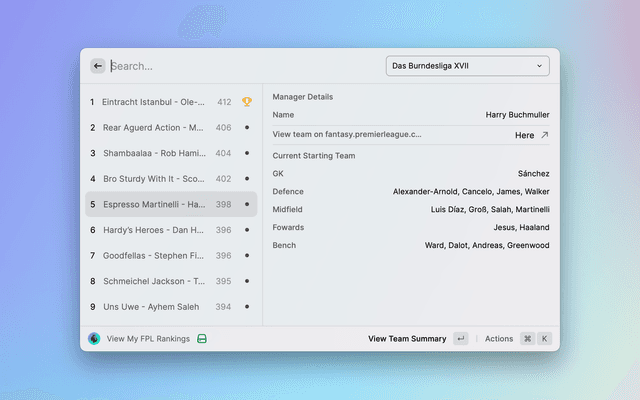Viewport: 640px width, 400px height.
Task: Click the round avatar icon in footer
Action: [94, 339]
